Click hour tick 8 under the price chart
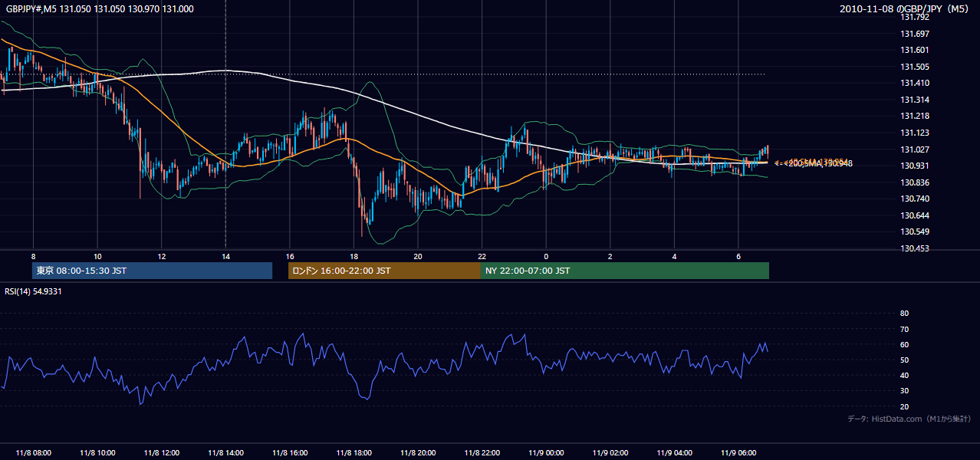Viewport: 980px width, 460px height. click(x=33, y=256)
